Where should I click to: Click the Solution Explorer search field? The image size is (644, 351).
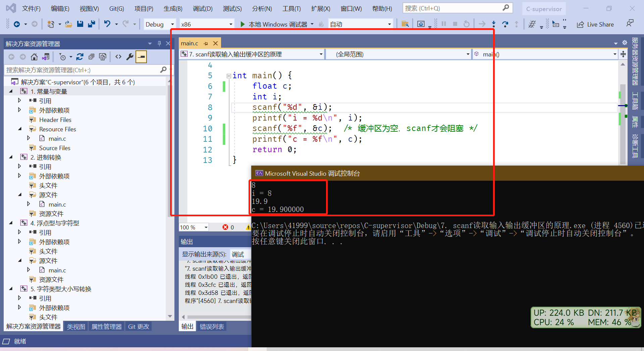pyautogui.click(x=83, y=70)
